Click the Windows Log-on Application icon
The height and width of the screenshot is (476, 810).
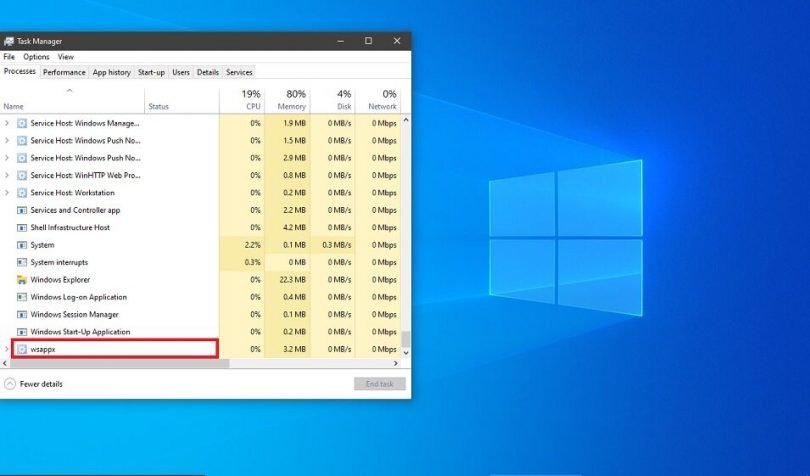coord(22,297)
